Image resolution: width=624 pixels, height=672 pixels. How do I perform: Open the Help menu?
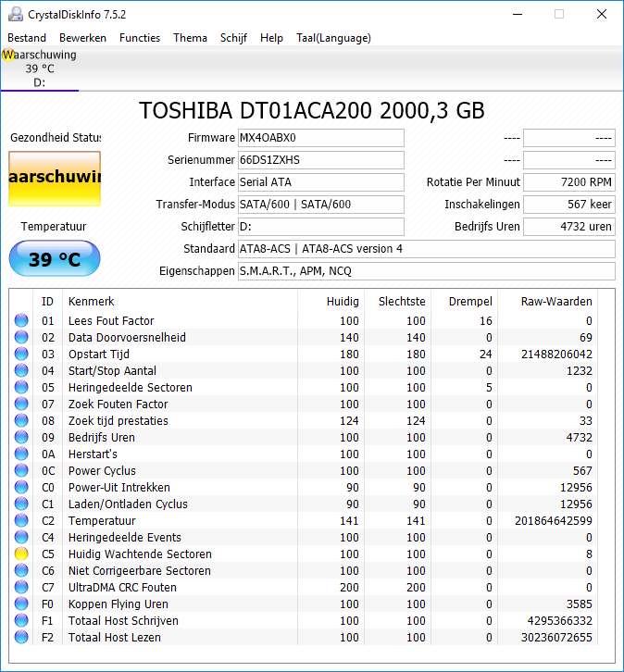pos(271,38)
